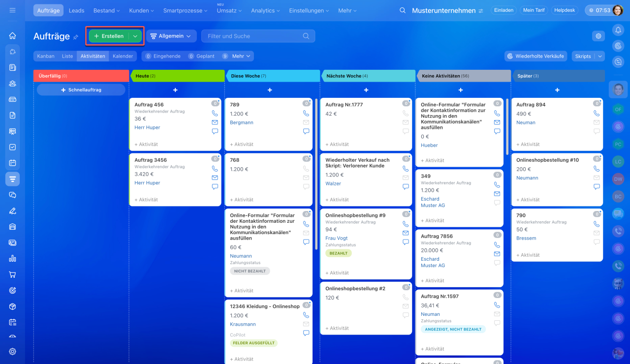The image size is (630, 364).
Task: Click the Diese Woche column scrollbar
Action: 316,174
